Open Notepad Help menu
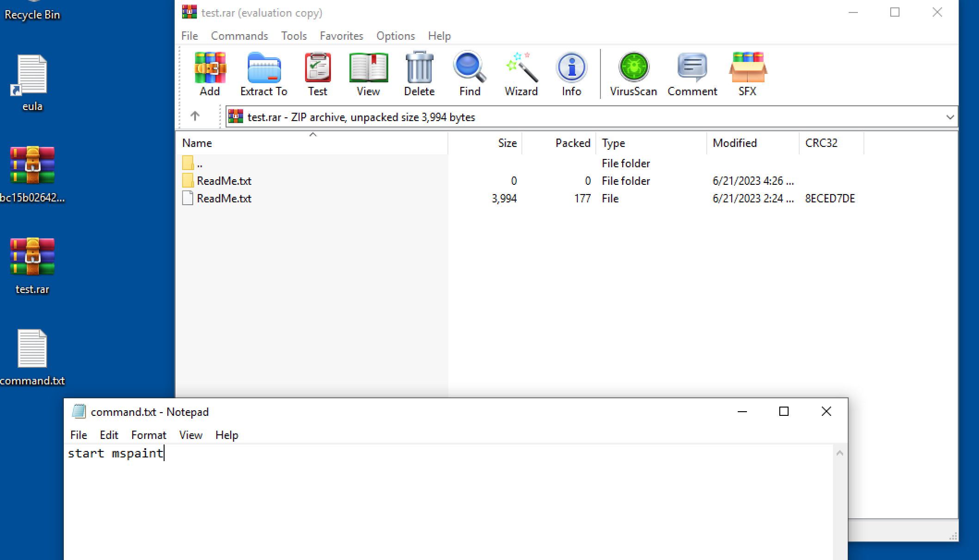The height and width of the screenshot is (560, 979). tap(226, 435)
